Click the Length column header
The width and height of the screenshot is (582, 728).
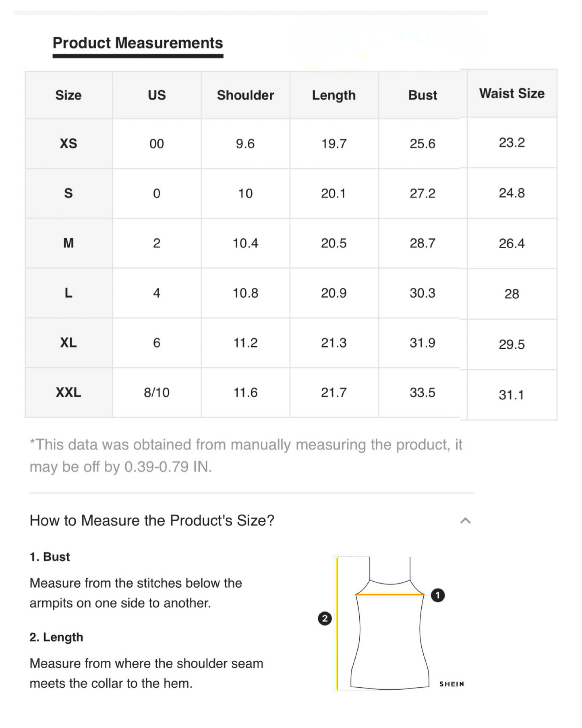333,95
